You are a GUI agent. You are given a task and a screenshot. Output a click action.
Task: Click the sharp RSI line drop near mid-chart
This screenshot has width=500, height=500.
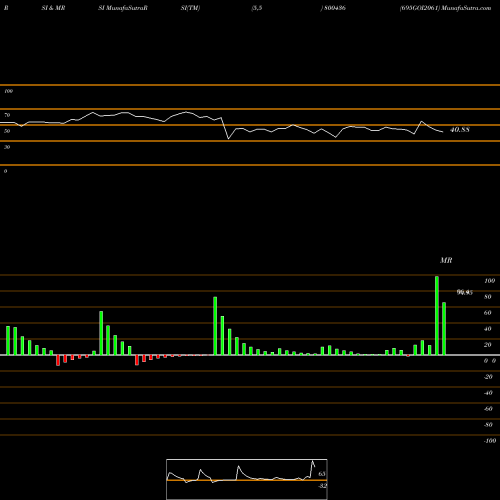pyautogui.click(x=225, y=128)
